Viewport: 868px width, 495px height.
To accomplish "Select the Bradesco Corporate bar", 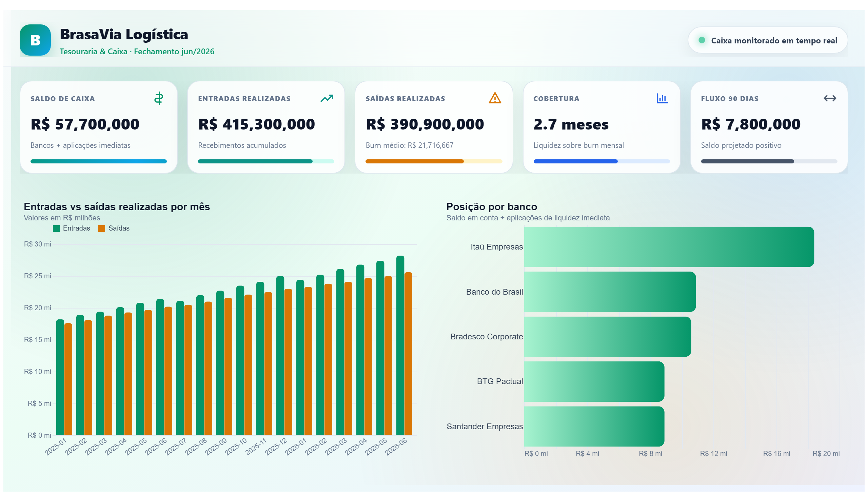I will coord(607,337).
